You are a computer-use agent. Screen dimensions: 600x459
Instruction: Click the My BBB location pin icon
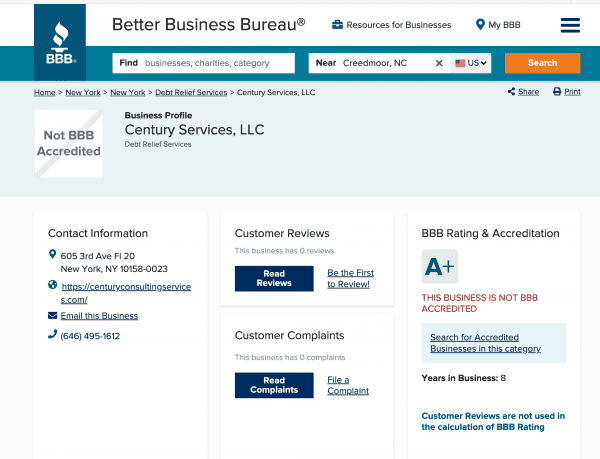[480, 25]
